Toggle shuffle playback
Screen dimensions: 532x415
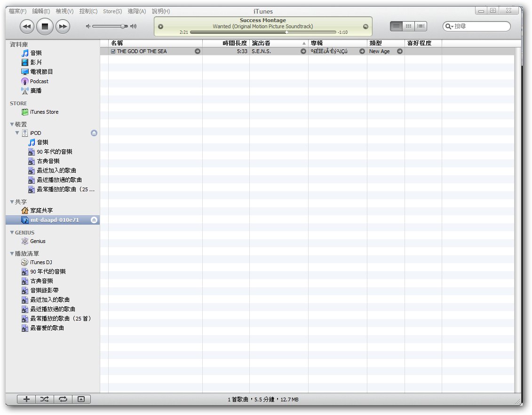tap(44, 399)
